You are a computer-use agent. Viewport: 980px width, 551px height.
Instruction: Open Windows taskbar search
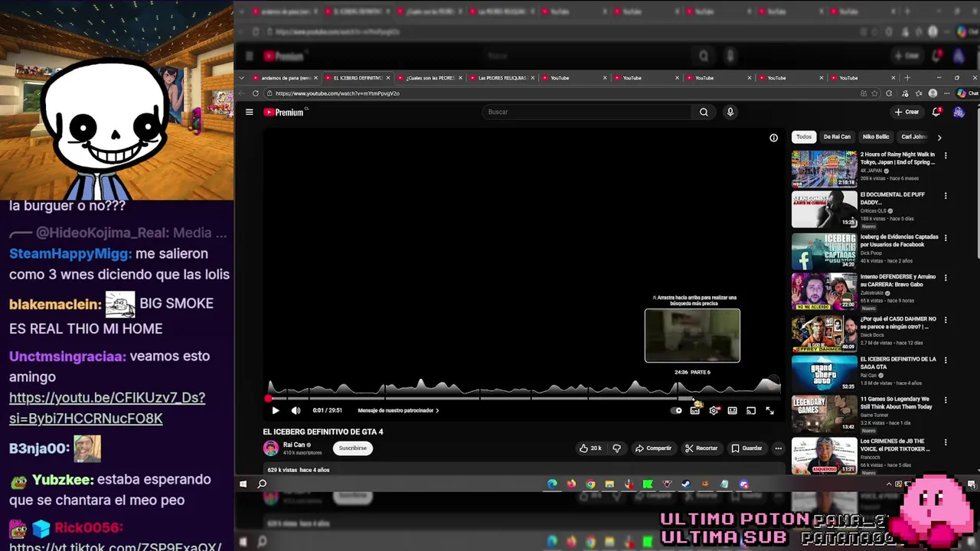262,484
